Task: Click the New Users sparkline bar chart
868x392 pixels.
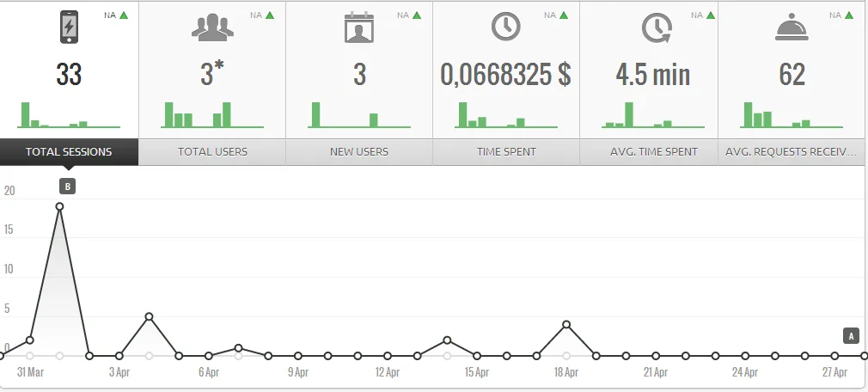Action: [359, 115]
